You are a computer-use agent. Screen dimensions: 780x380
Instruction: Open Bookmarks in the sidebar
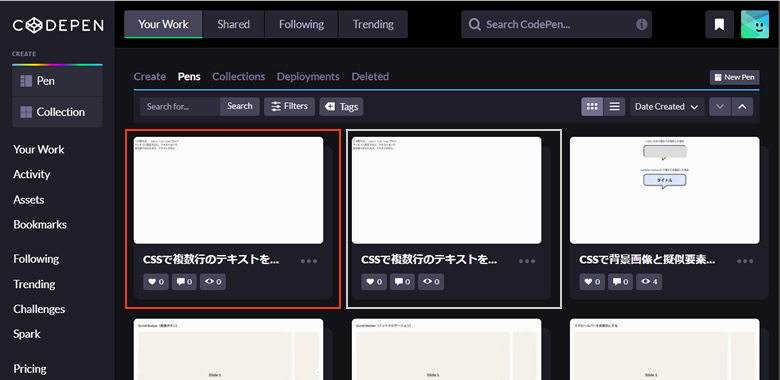40,225
